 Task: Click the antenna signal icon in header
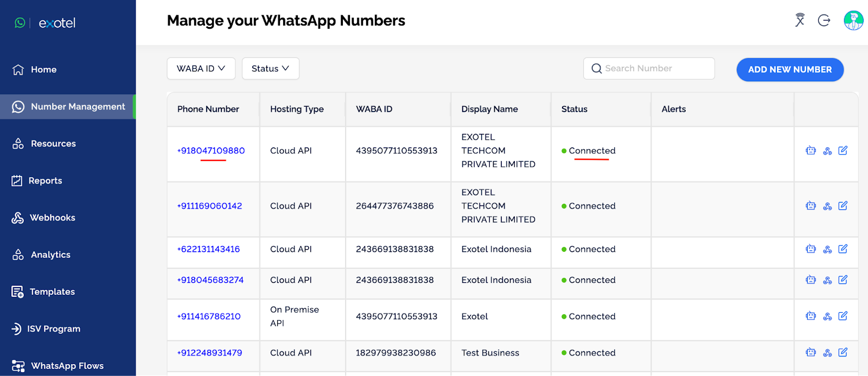pyautogui.click(x=800, y=20)
